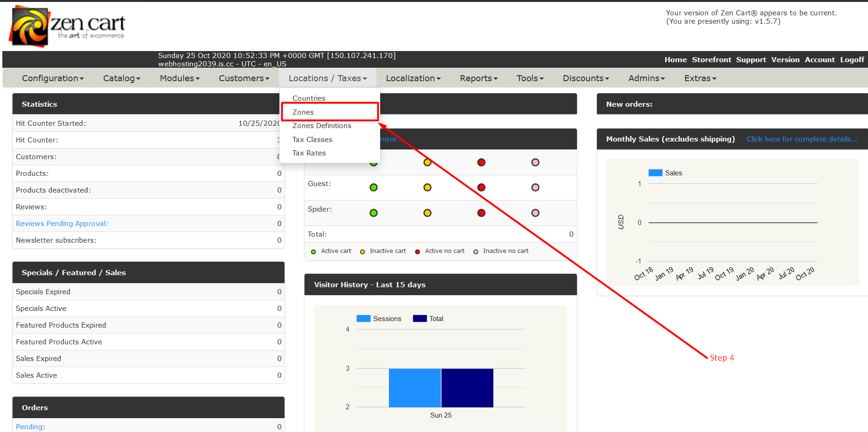Click the red dot in the Spider row
868x432 pixels.
coord(481,213)
